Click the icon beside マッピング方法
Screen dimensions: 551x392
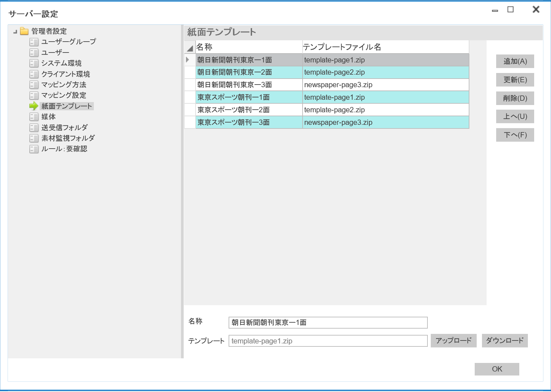coord(34,85)
